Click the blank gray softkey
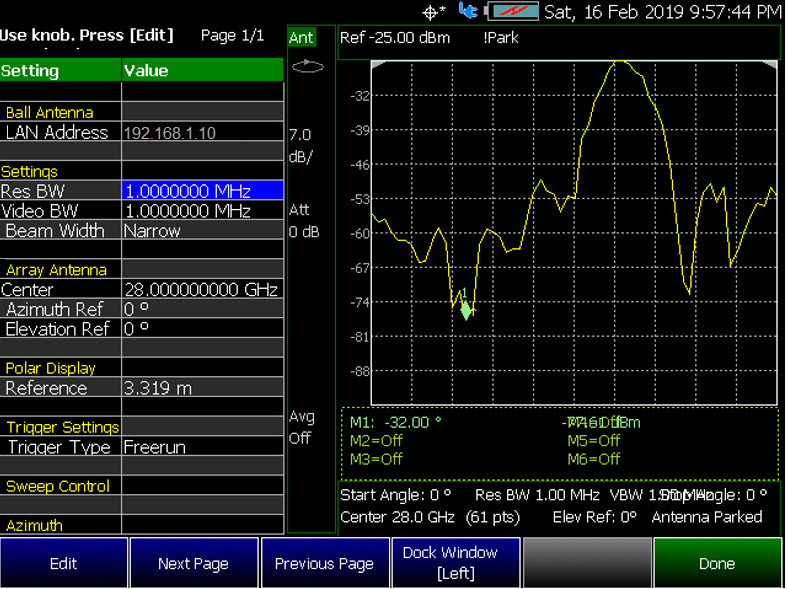Viewport: 788px width, 589px height. point(587,563)
